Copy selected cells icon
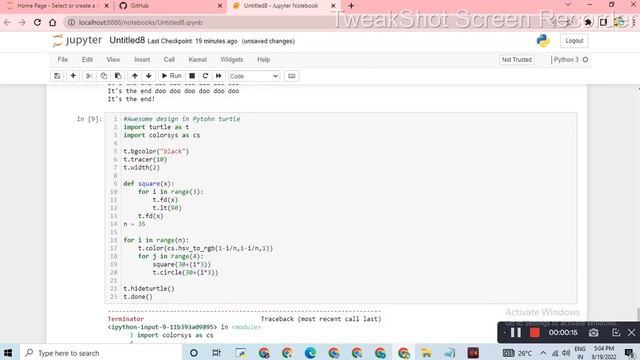 tap(104, 76)
